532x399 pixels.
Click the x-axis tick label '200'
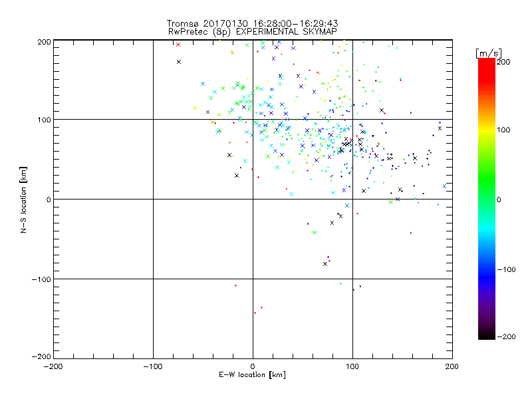(x=452, y=366)
